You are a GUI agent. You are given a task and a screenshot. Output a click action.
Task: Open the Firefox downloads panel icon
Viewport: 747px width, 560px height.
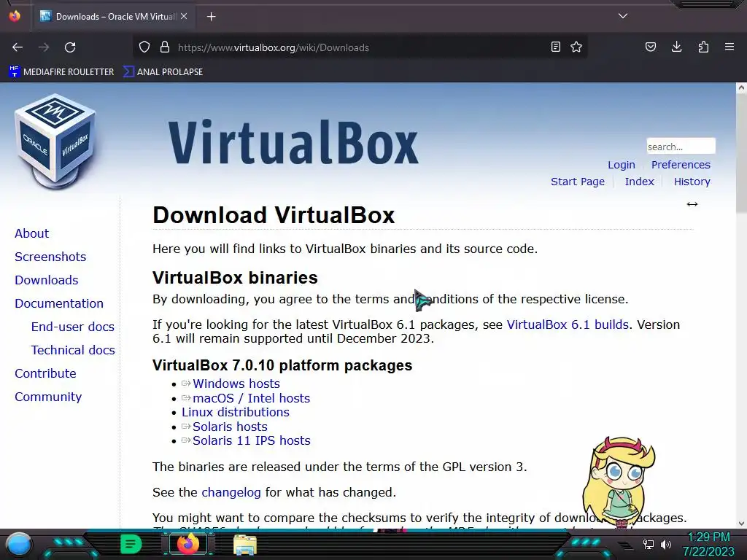(x=676, y=47)
